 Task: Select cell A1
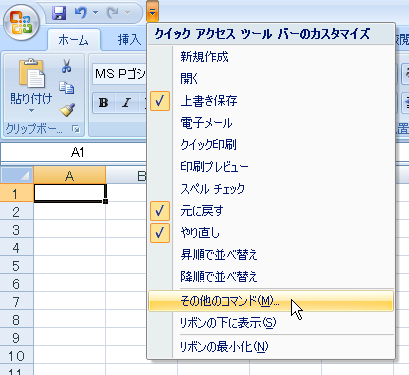[x=70, y=193]
